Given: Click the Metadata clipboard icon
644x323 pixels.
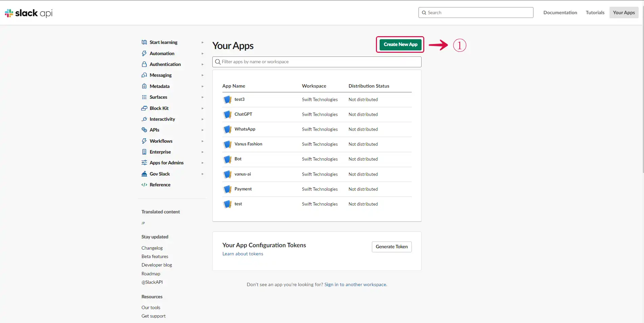Looking at the screenshot, I should coord(144,86).
